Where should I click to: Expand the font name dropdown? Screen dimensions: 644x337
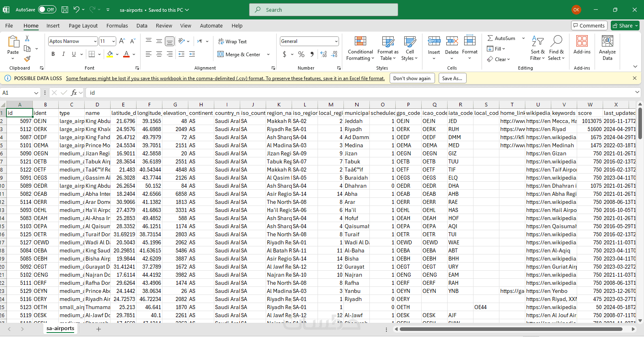95,41
